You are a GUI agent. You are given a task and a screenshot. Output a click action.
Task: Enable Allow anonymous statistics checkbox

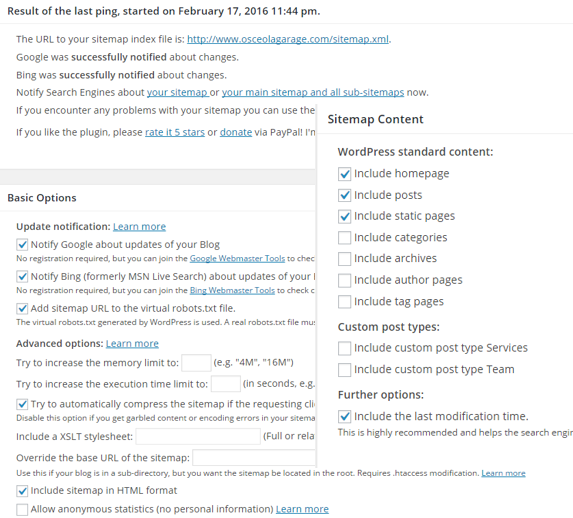[x=22, y=510]
